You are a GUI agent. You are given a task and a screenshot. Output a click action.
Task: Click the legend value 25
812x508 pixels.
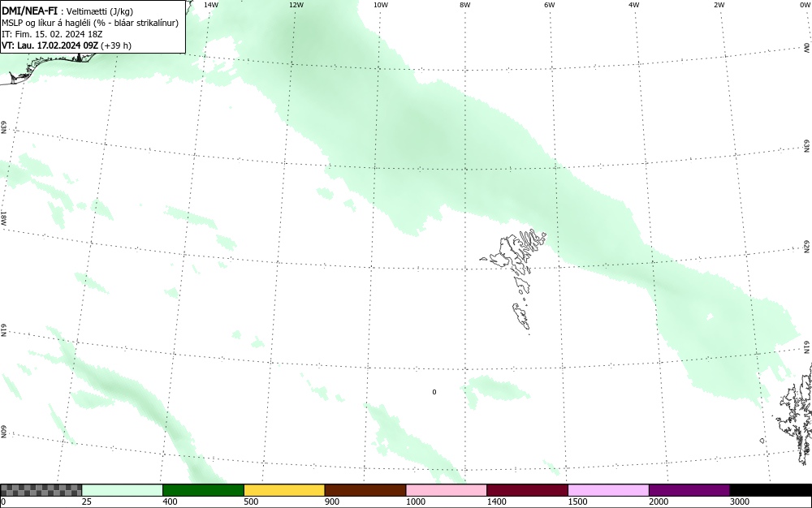pos(87,502)
